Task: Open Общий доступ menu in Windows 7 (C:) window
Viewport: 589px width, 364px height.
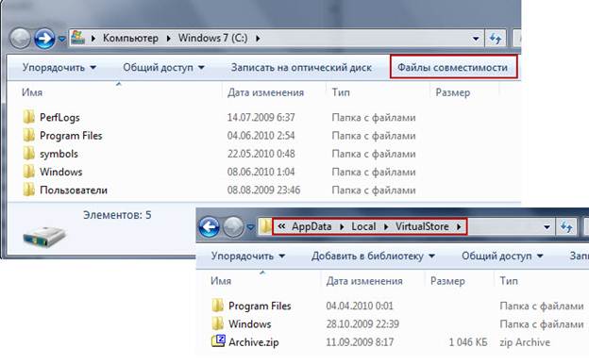Action: click(164, 68)
